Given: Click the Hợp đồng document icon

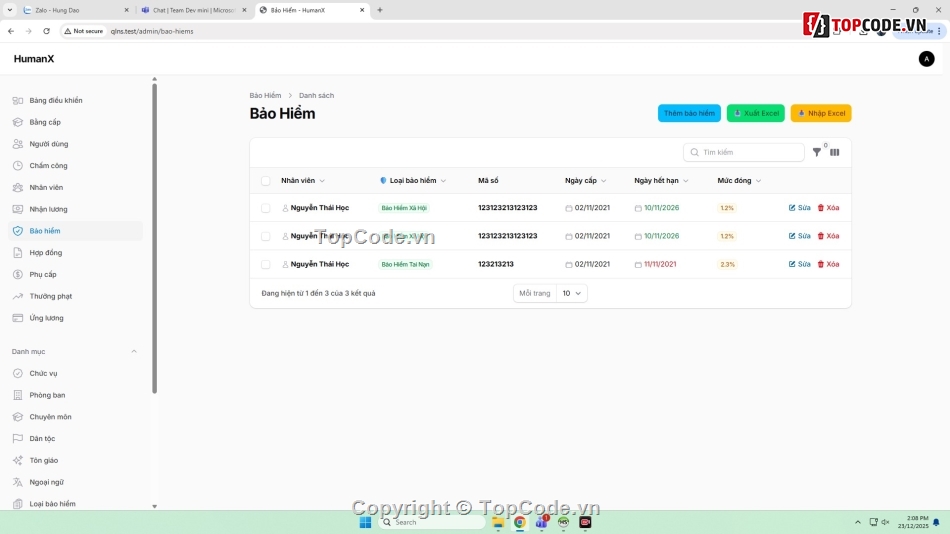Looking at the screenshot, I should [18, 253].
